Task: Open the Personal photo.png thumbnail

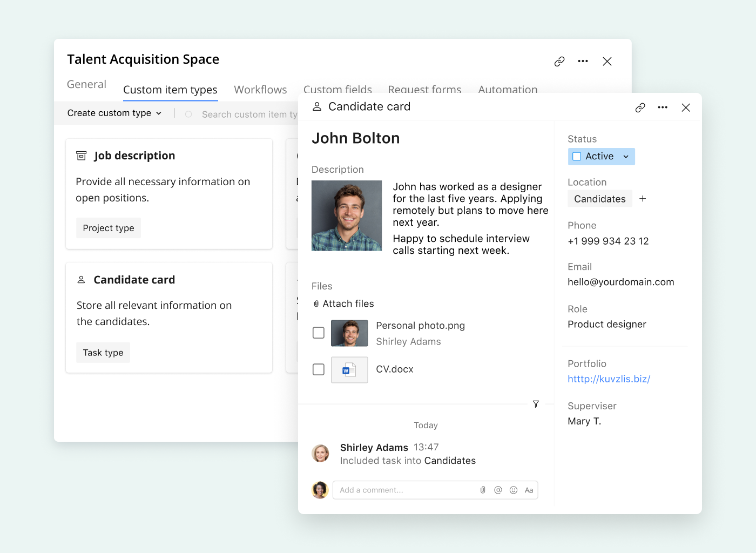Action: pyautogui.click(x=349, y=333)
